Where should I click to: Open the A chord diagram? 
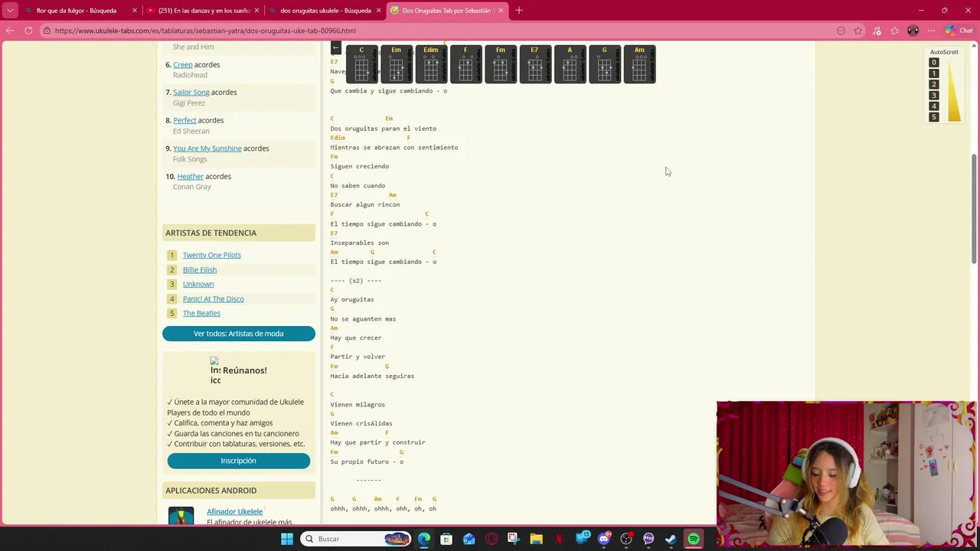pos(570,64)
